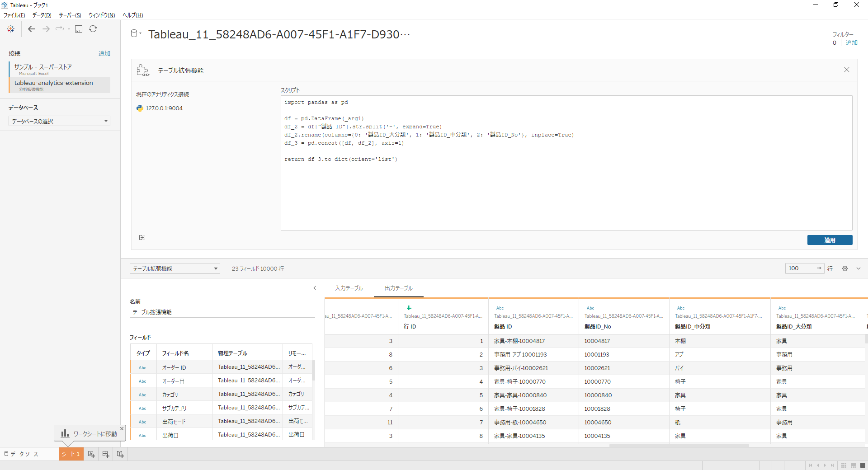Click the Abc type icon above 製品 ID
This screenshot has width=868, height=470.
click(x=500, y=308)
